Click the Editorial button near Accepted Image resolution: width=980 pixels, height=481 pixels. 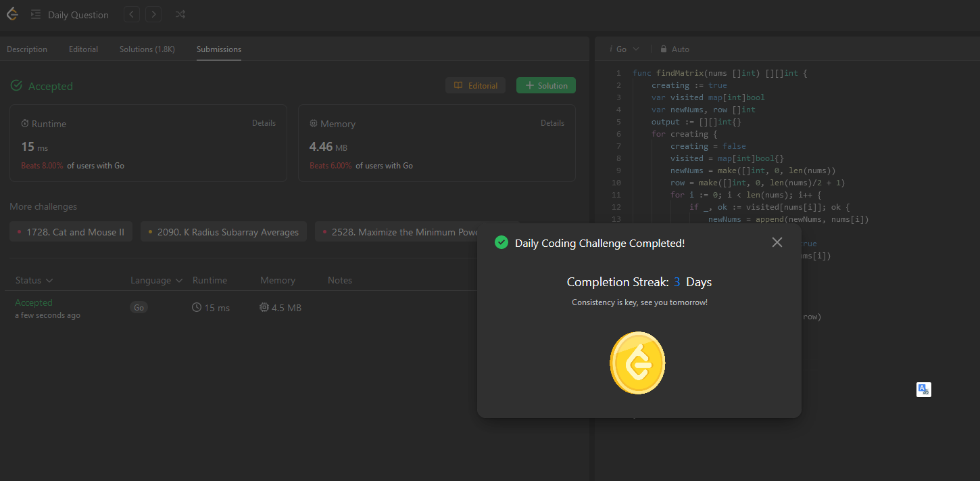click(475, 85)
